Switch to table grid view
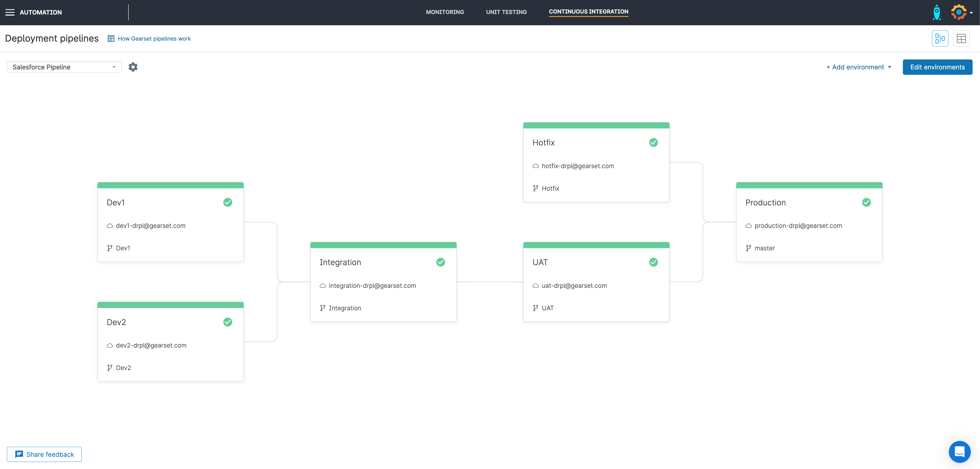The height and width of the screenshot is (469, 980). (961, 39)
